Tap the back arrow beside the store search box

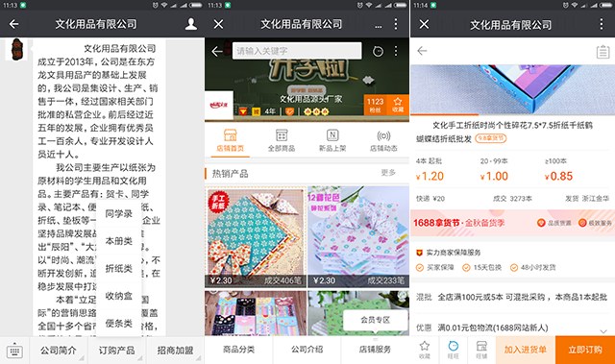[x=217, y=51]
